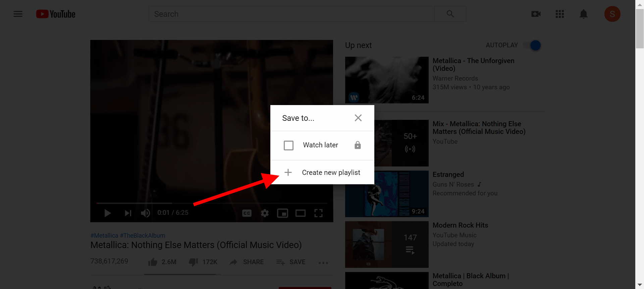Open the account avatar S
The height and width of the screenshot is (289, 644).
point(612,14)
